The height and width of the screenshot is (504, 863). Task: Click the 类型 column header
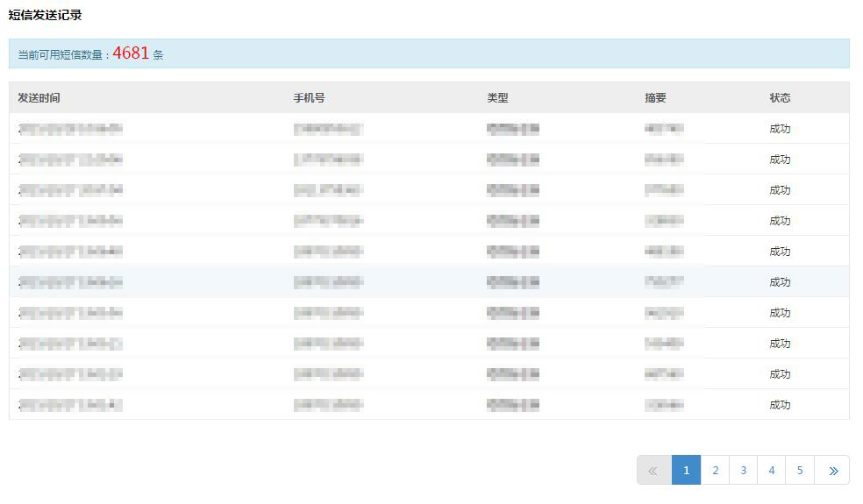coord(497,98)
